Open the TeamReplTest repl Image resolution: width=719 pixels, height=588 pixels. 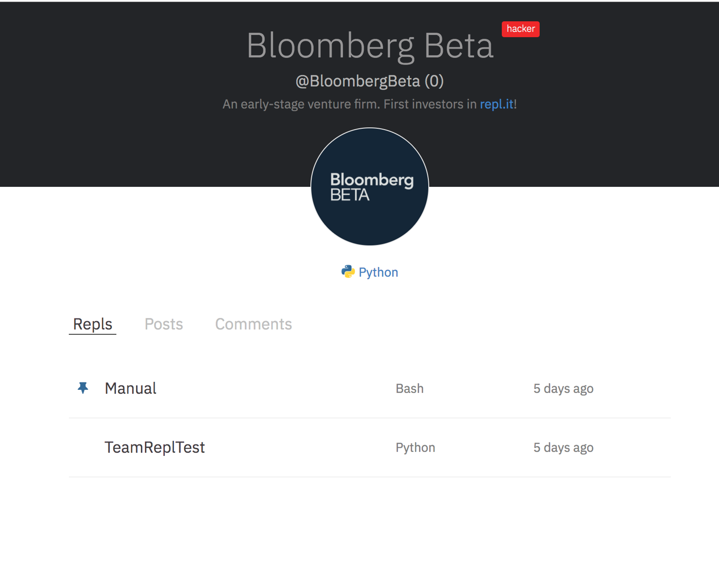[x=155, y=447]
